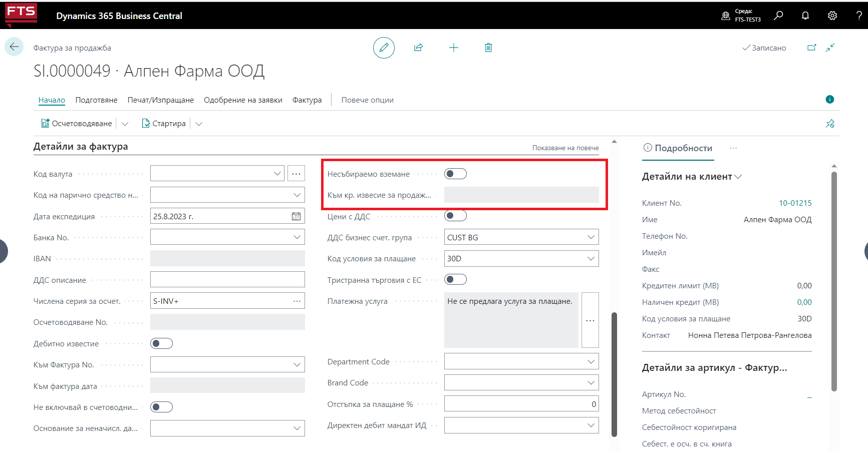868x452 pixels.
Task: Open calendar picker for Дата експедиция
Action: coord(296,216)
